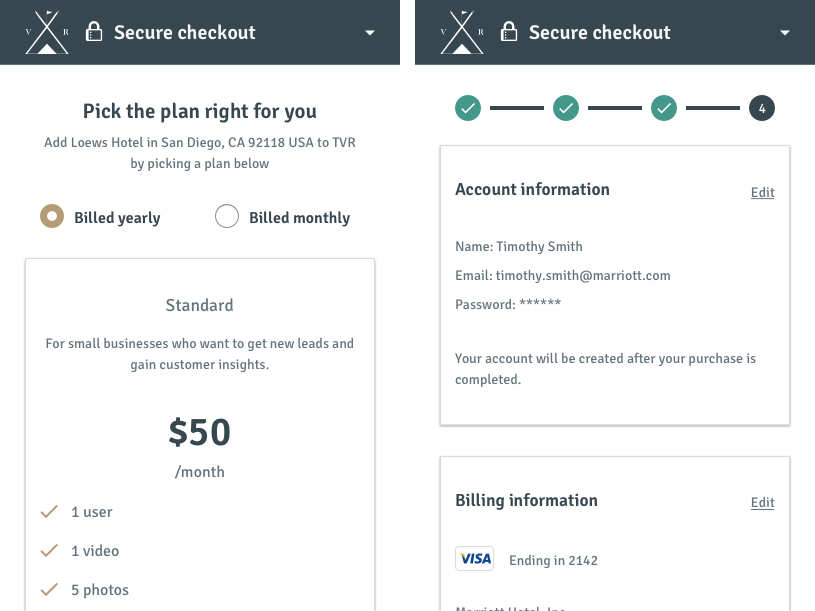
Task: Expand the right Secure checkout dropdown arrow
Action: [x=785, y=33]
